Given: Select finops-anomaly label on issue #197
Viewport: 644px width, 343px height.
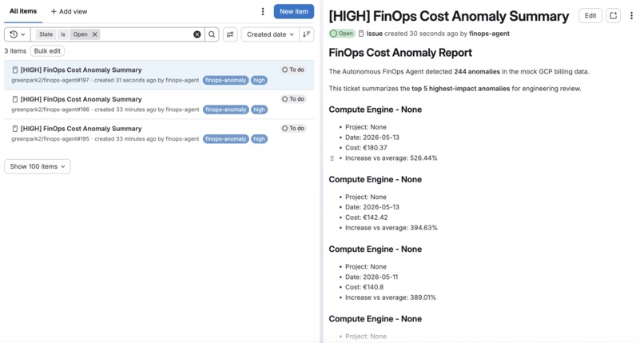Looking at the screenshot, I should click(x=225, y=80).
